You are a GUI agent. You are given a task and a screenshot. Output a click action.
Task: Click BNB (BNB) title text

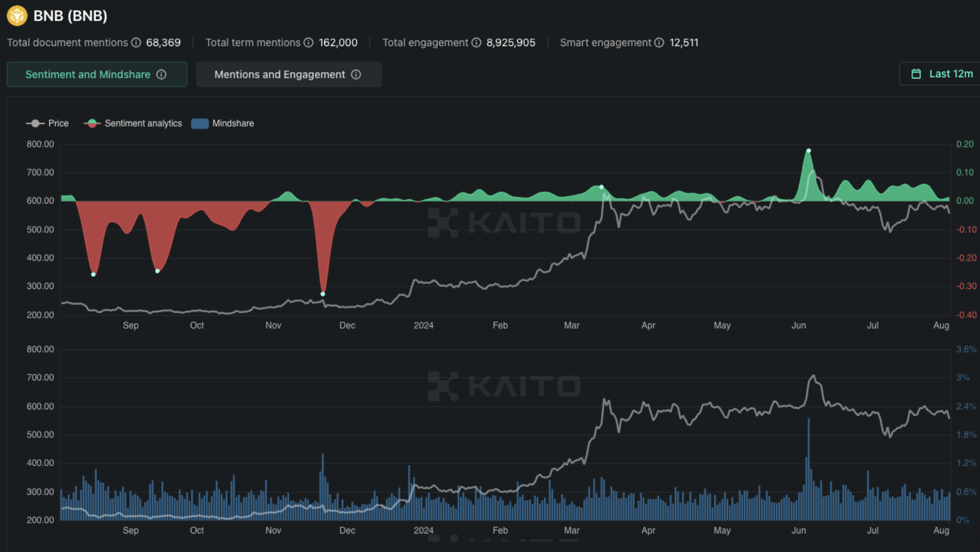click(71, 16)
